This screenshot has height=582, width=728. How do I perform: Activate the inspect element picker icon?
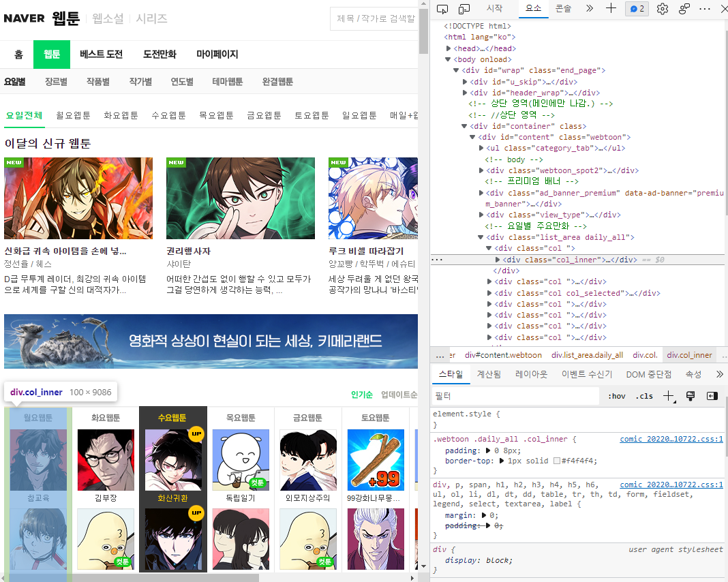442,9
